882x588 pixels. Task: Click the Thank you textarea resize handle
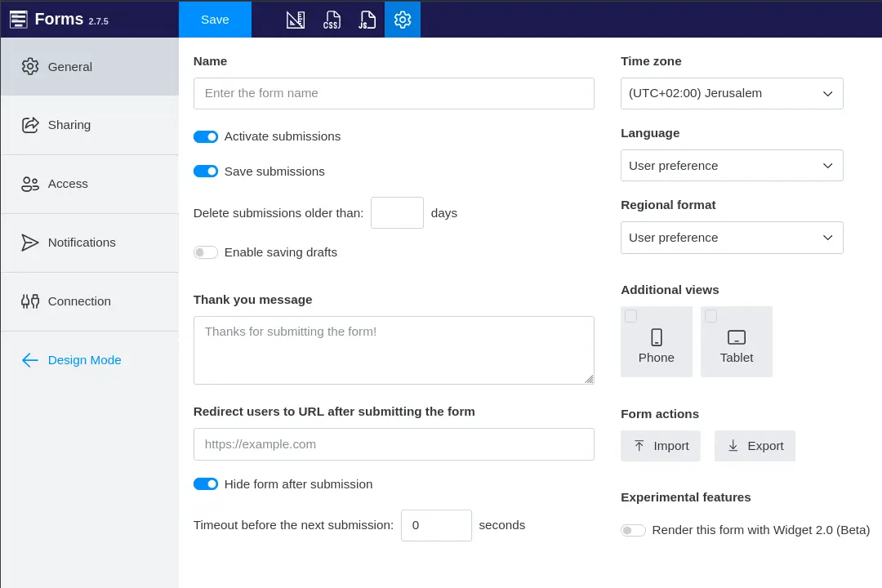coord(589,379)
